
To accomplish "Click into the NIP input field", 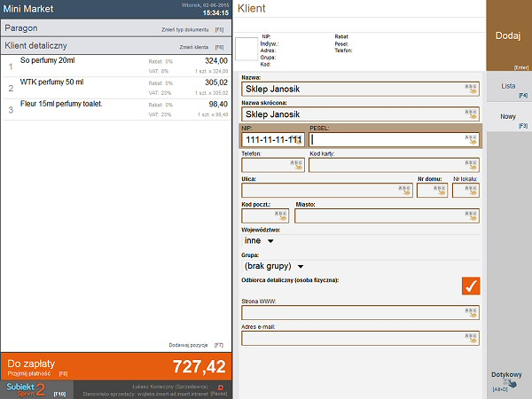I will 272,140.
